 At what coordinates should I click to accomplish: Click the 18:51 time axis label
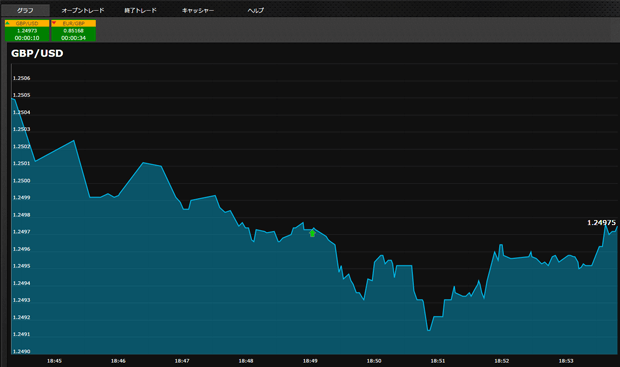tap(438, 361)
